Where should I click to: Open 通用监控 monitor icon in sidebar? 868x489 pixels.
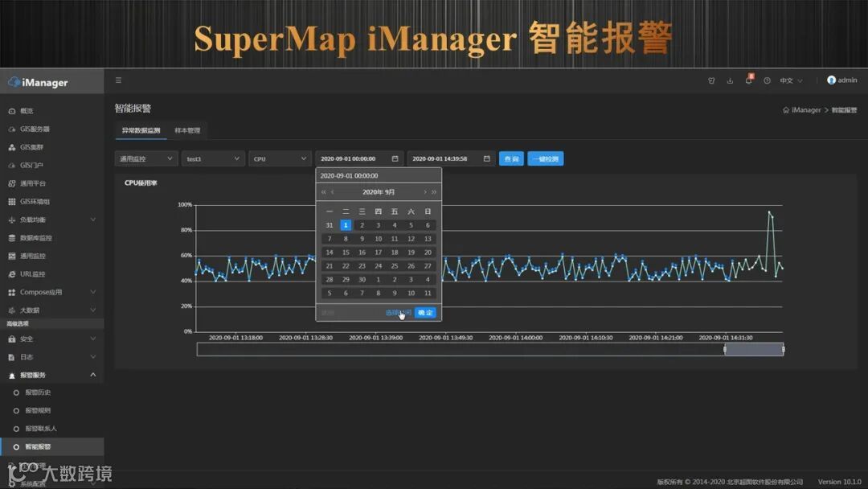tap(11, 256)
